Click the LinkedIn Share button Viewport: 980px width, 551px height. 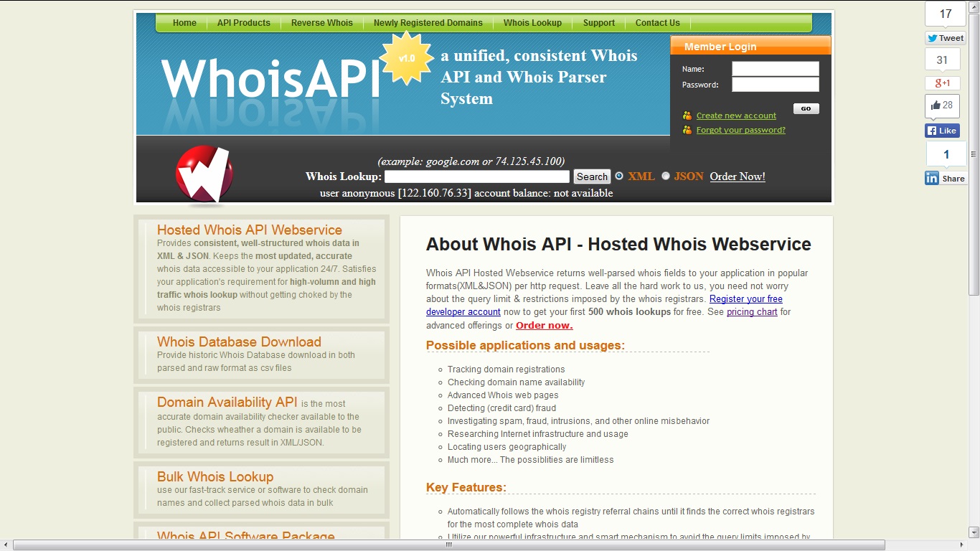pos(946,179)
